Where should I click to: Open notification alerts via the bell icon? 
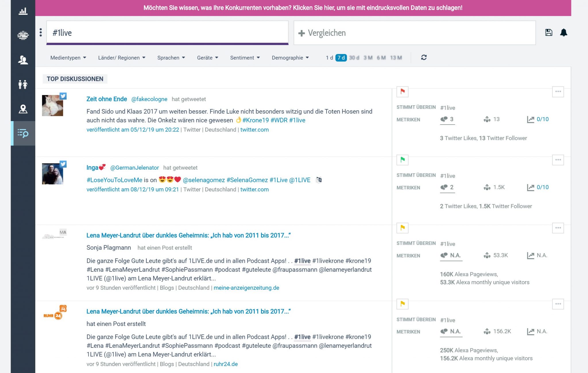pos(564,32)
